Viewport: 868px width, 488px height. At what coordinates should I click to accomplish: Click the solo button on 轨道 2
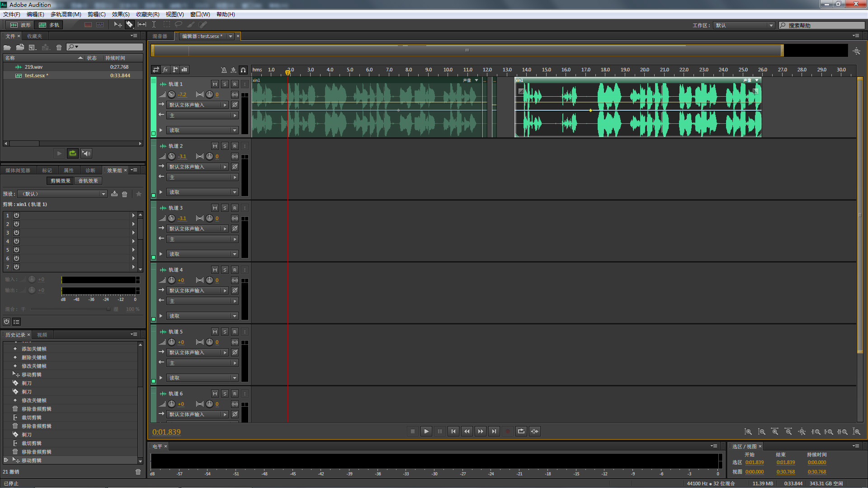[224, 146]
